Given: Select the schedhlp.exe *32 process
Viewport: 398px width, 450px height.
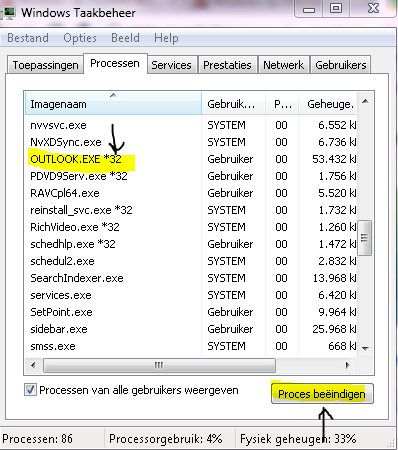Looking at the screenshot, I should 191,244.
